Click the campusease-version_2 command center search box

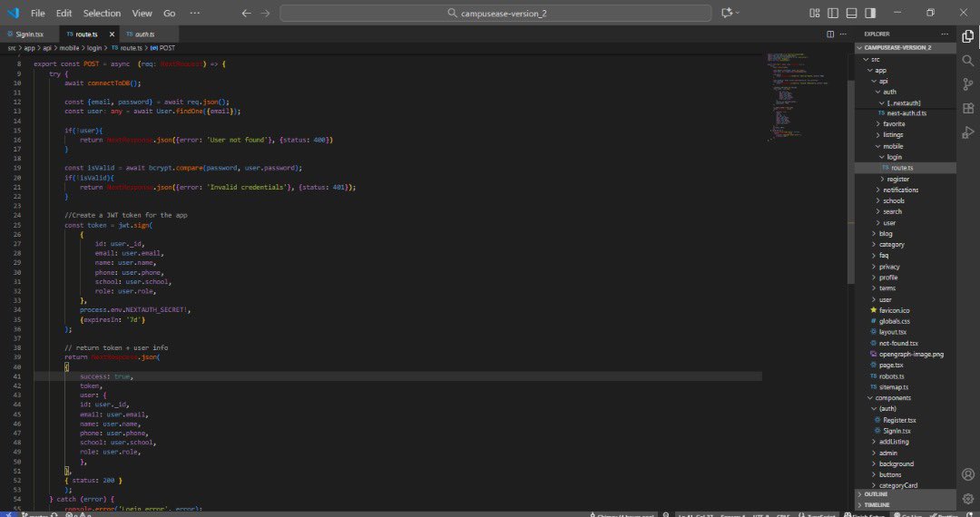coord(495,13)
